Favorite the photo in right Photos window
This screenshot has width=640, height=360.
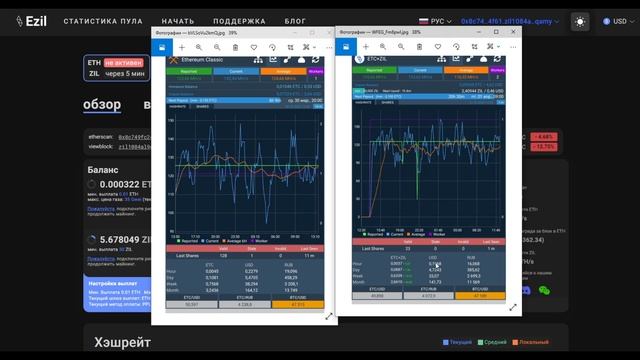(x=438, y=47)
